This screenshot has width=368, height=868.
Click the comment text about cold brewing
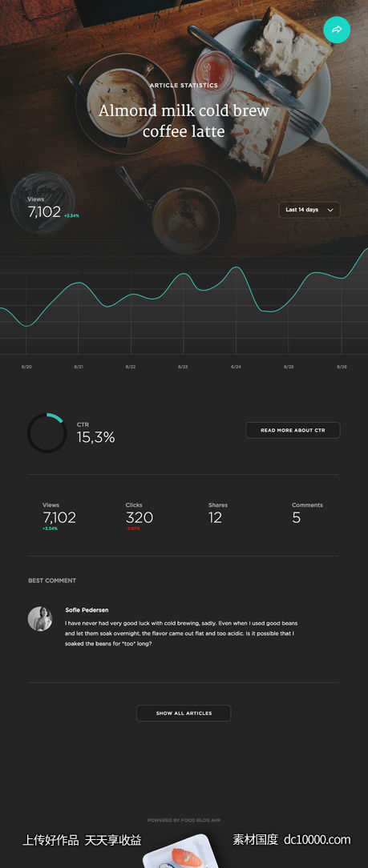click(180, 633)
